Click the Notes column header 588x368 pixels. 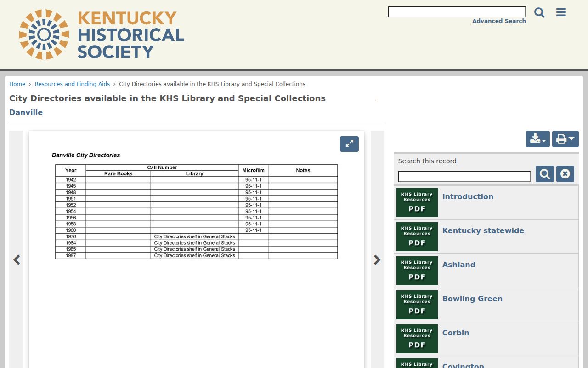tap(303, 170)
